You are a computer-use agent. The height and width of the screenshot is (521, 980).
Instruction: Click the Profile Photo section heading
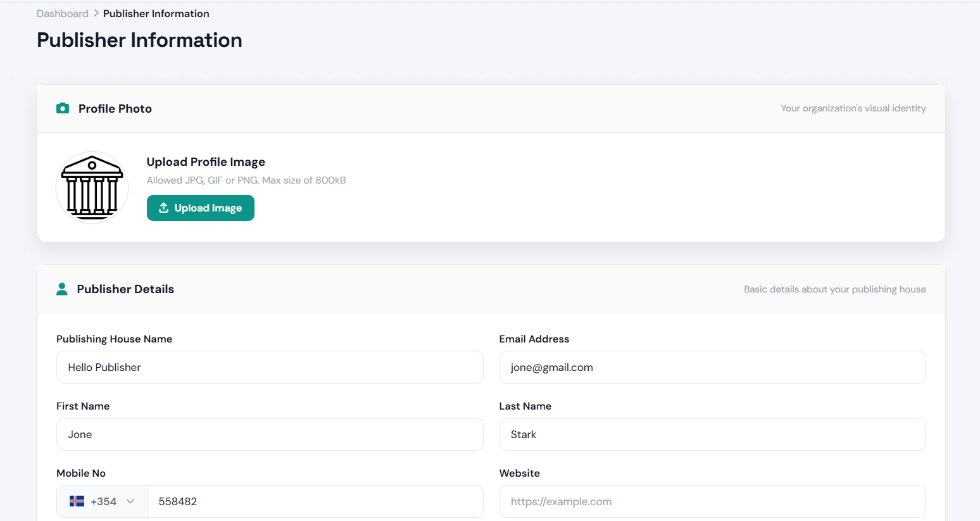pyautogui.click(x=115, y=108)
